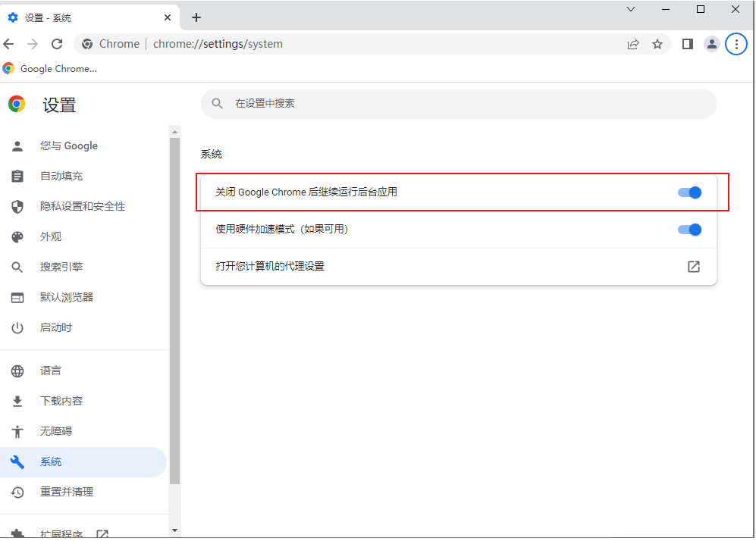Open the profile avatar button
Image resolution: width=756 pixels, height=541 pixels.
tap(712, 44)
